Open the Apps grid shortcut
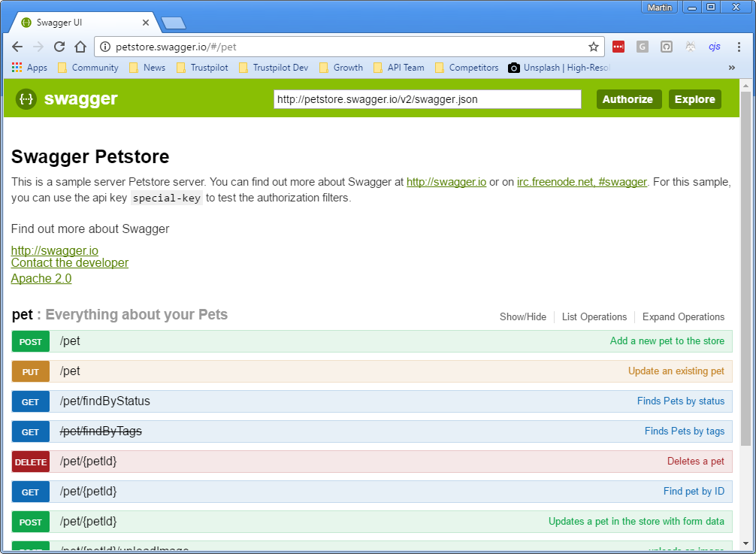Screen dimensions: 756x554 pos(29,68)
